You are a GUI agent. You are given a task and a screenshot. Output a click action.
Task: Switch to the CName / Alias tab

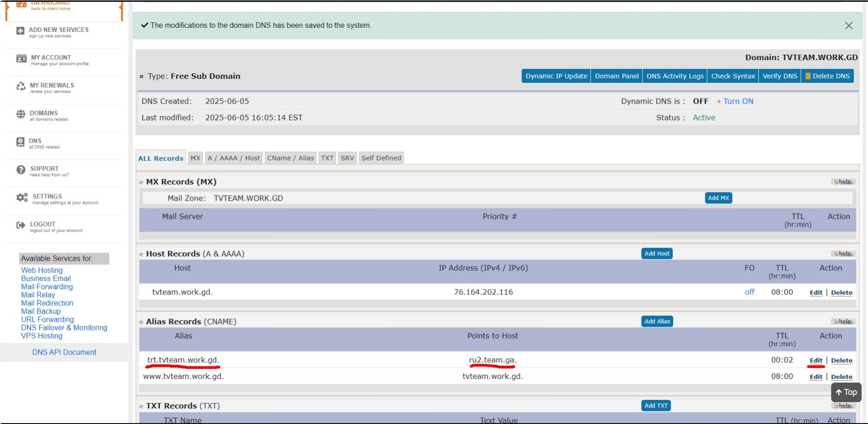point(290,158)
